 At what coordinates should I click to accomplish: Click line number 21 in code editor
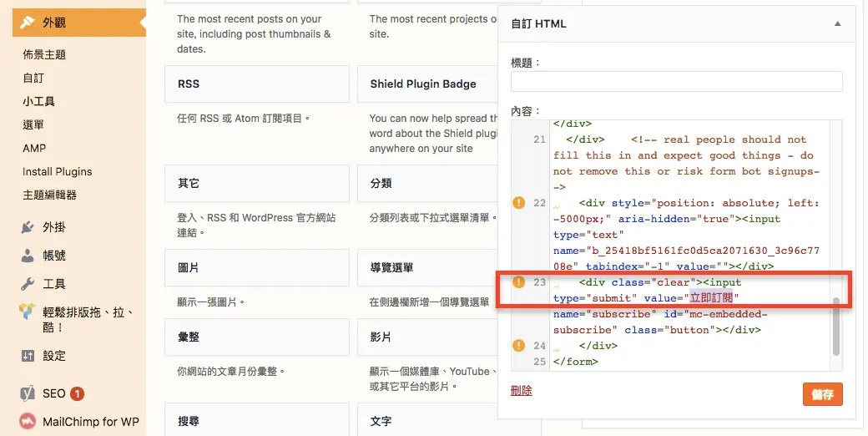click(540, 139)
